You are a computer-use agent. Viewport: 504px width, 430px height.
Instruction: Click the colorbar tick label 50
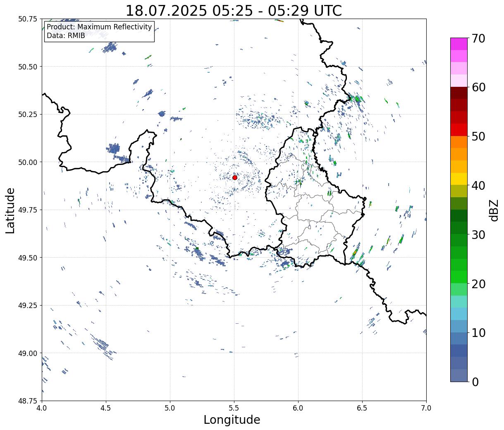coord(478,136)
